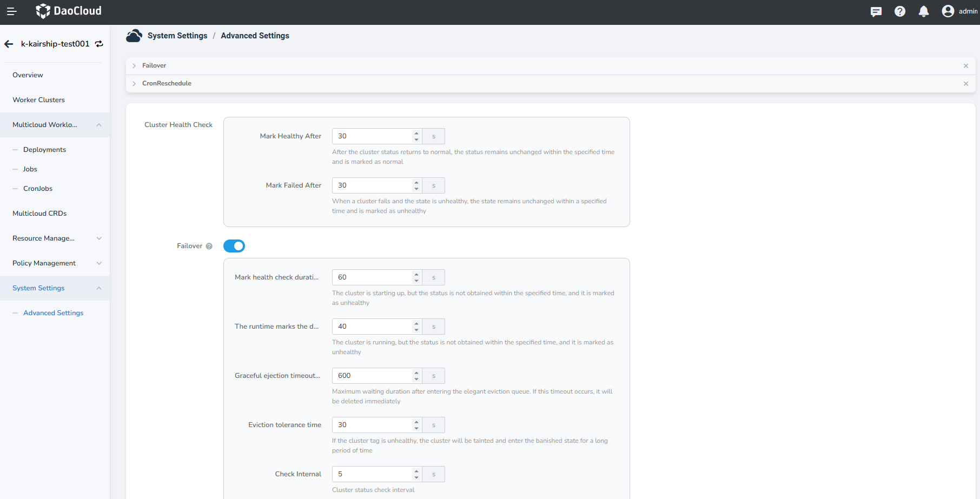Open the Advanced Settings sidebar entry
The height and width of the screenshot is (499, 980).
(53, 312)
